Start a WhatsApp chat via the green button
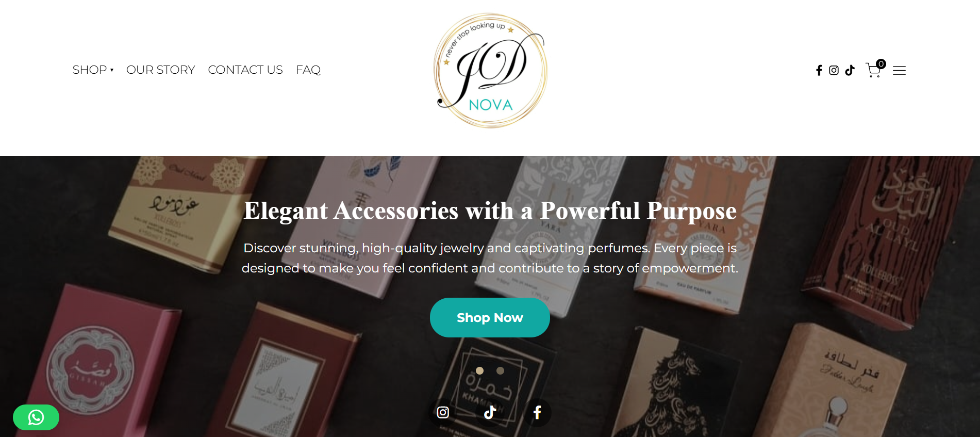This screenshot has width=980, height=437. [x=36, y=417]
